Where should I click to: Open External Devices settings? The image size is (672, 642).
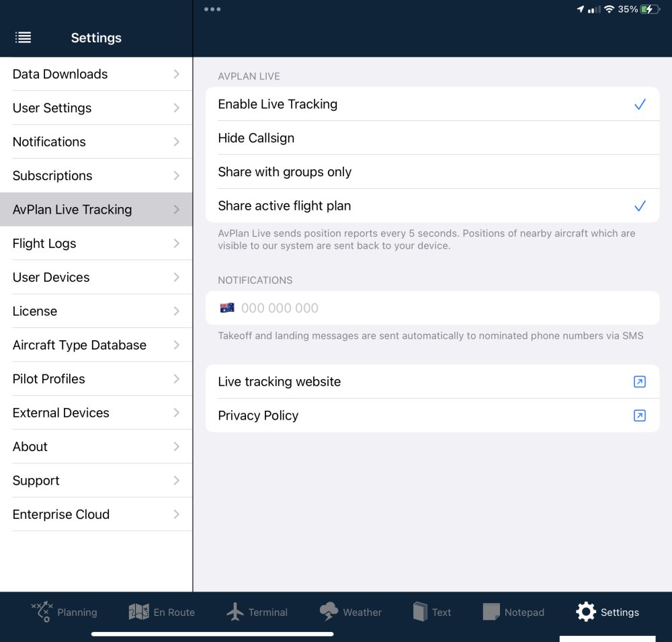[x=96, y=413]
